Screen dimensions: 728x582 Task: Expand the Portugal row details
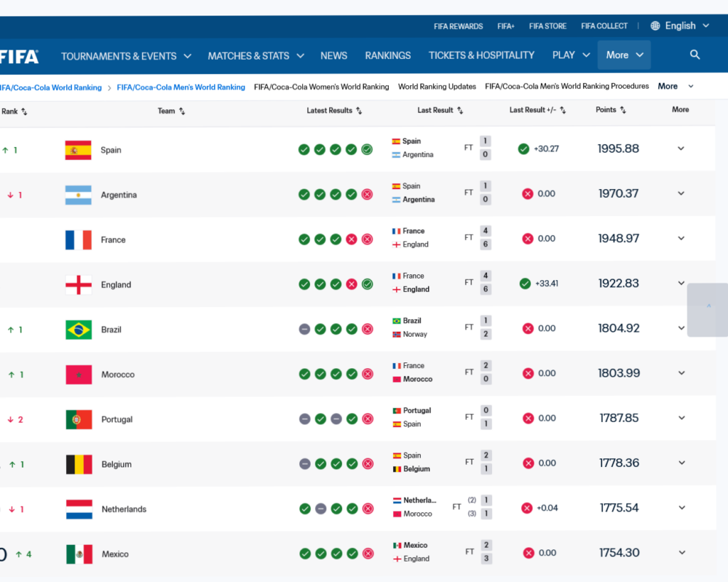[682, 418]
